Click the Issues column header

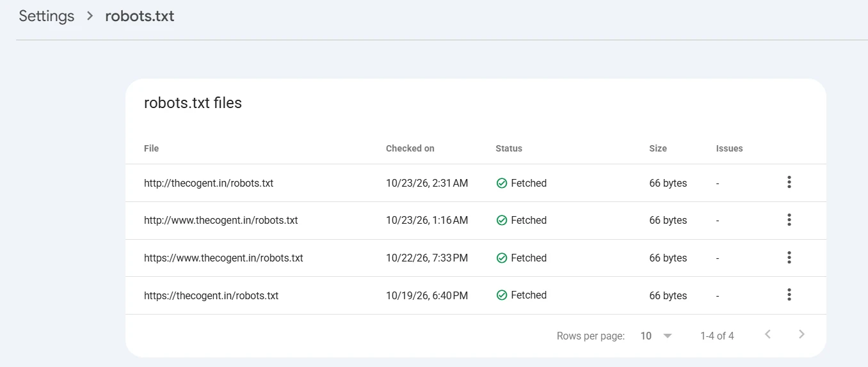tap(730, 148)
